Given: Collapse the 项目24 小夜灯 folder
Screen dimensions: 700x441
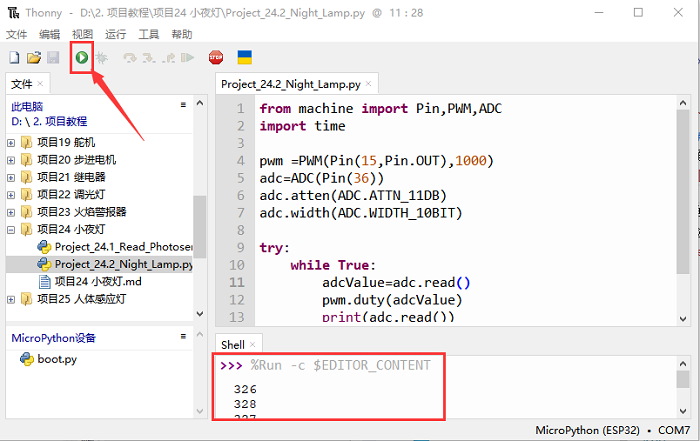Looking at the screenshot, I should point(11,229).
